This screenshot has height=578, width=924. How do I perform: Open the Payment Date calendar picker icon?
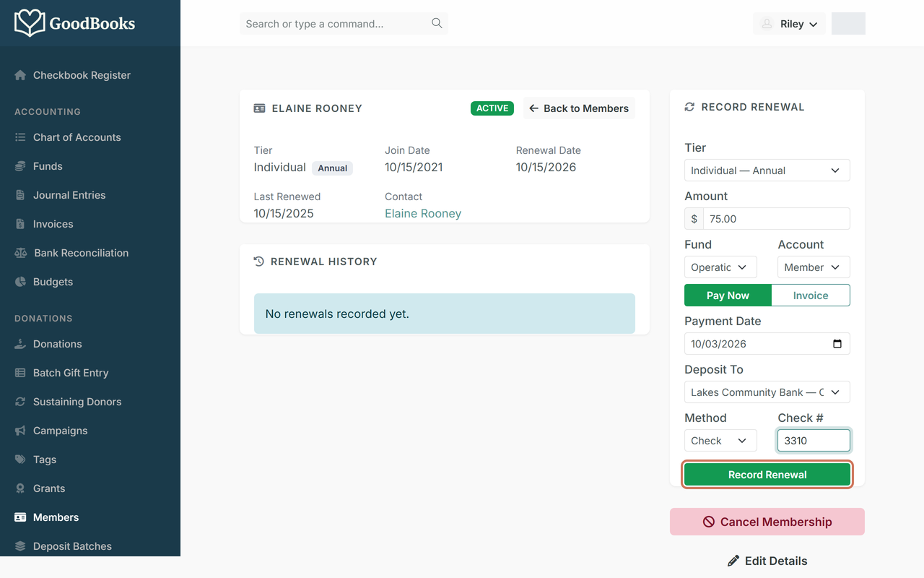(x=837, y=344)
